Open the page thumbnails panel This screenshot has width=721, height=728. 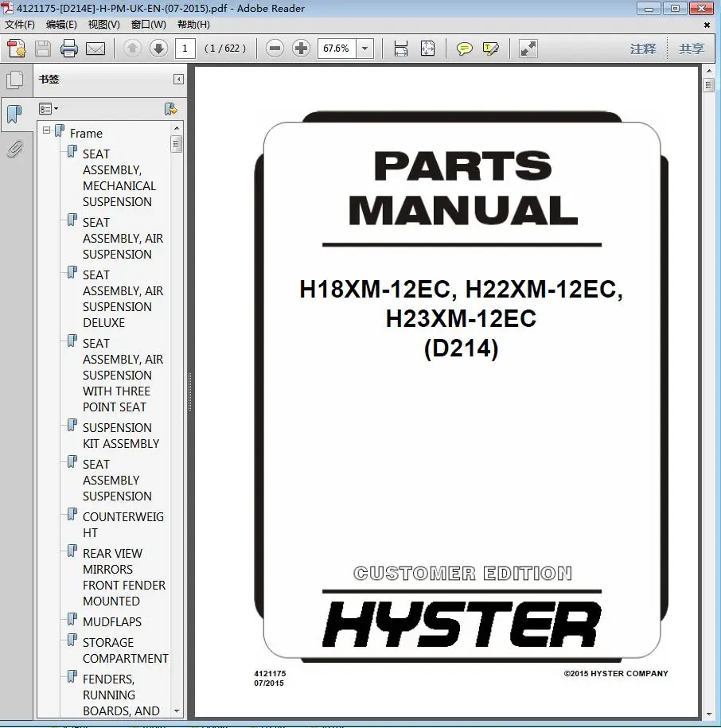tap(15, 80)
